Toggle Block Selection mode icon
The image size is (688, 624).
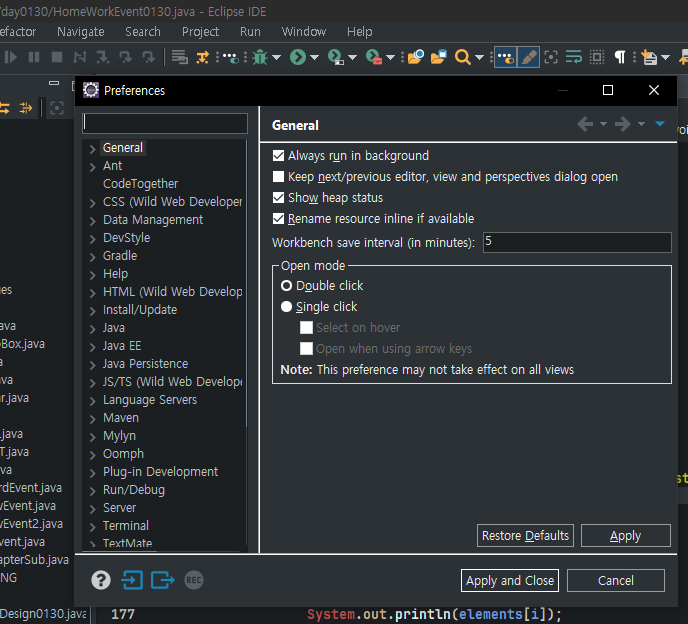click(x=597, y=57)
